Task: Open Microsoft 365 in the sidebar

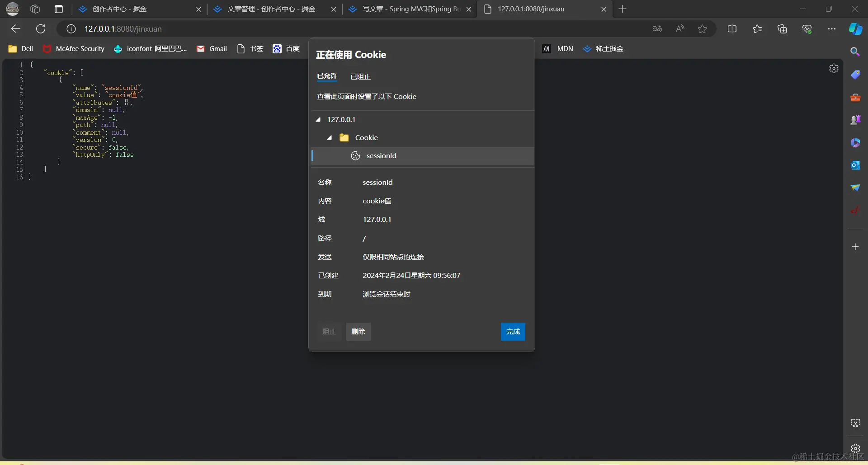Action: (x=855, y=143)
